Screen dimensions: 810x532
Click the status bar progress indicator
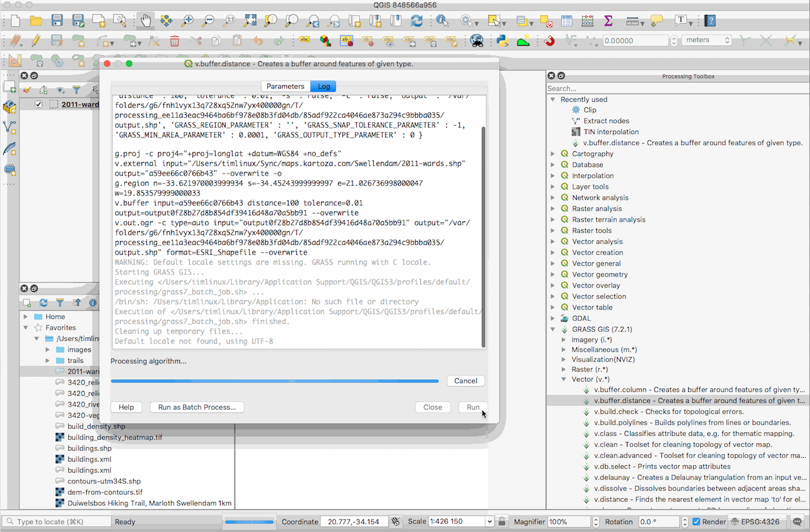[249, 522]
